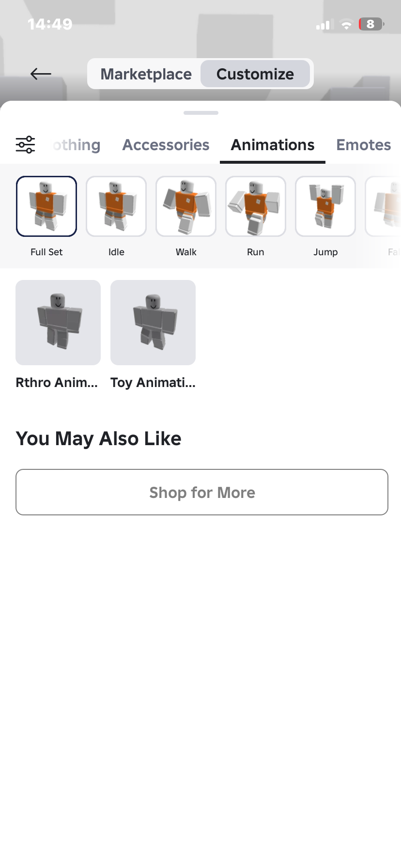Choose the Idle animation category
The image size is (401, 868).
116,206
